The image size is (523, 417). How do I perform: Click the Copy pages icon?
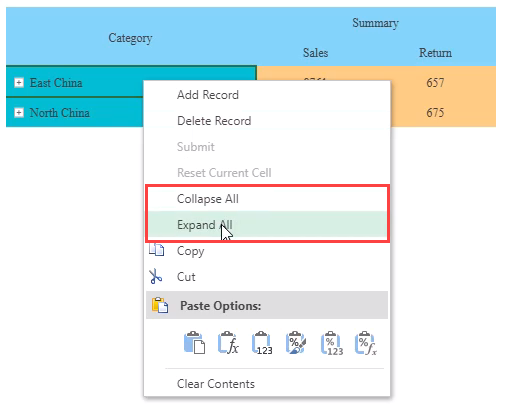coord(156,250)
